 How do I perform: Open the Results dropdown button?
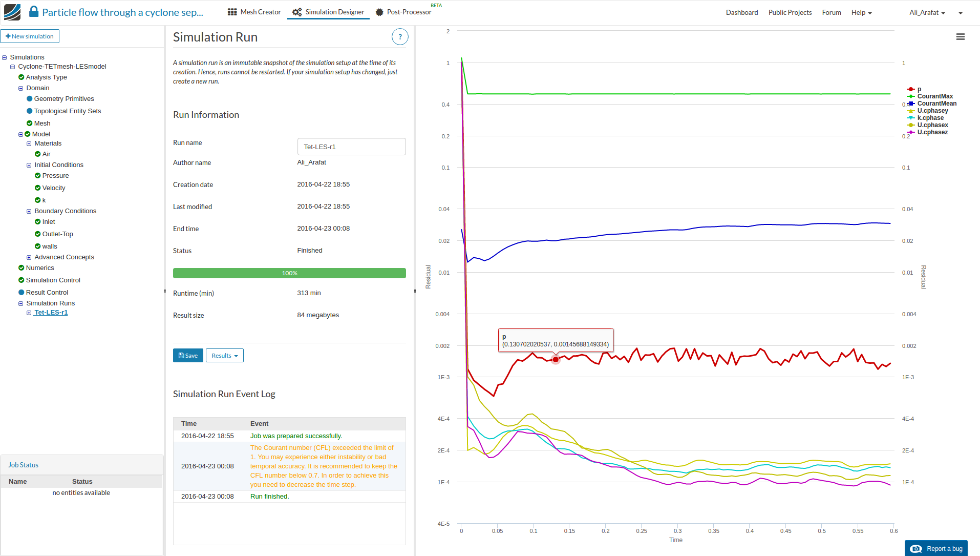[x=224, y=356]
